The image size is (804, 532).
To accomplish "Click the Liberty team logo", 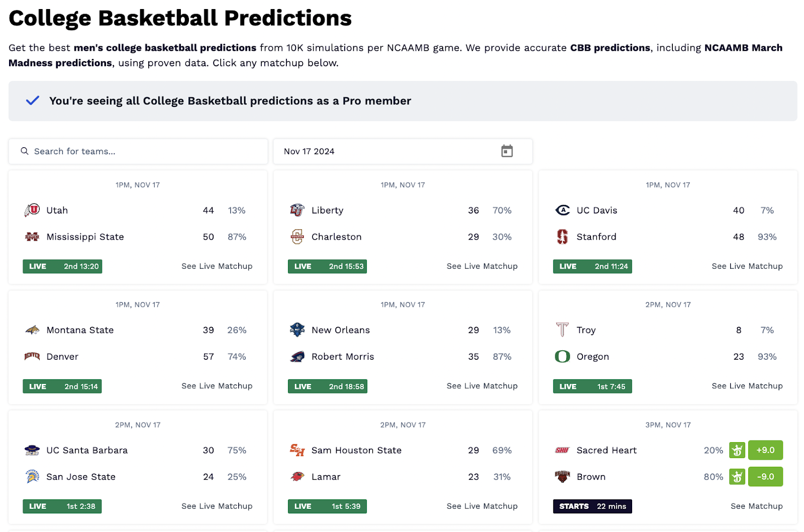I will click(297, 210).
